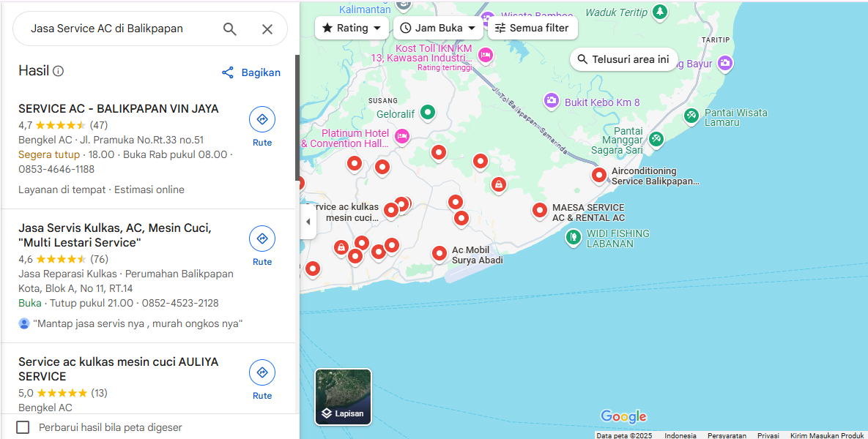Click the Pantai Wisata Lamaru marker

click(x=691, y=116)
